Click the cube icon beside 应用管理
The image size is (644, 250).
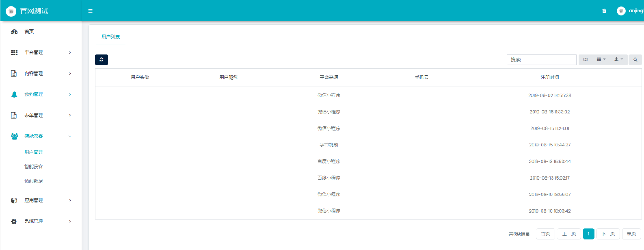click(14, 200)
